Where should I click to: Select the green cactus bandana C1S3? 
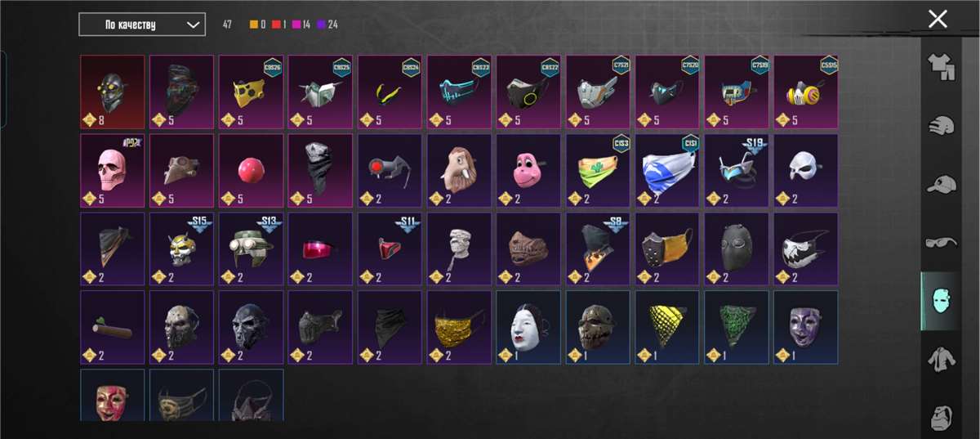pos(599,169)
